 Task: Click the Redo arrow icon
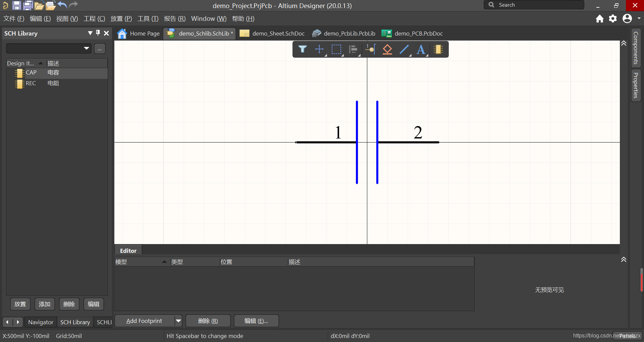(73, 5)
